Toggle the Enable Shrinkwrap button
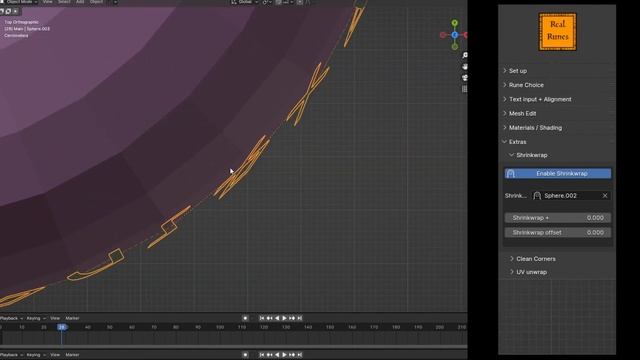Viewport: 640px width, 360px height. [x=558, y=173]
